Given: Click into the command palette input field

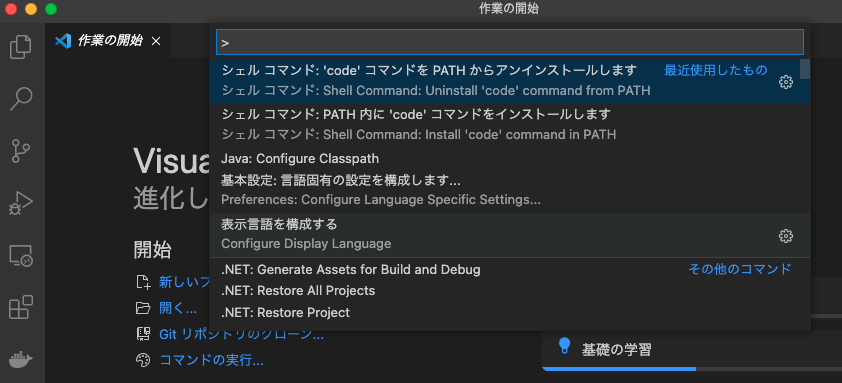Looking at the screenshot, I should click(x=510, y=42).
